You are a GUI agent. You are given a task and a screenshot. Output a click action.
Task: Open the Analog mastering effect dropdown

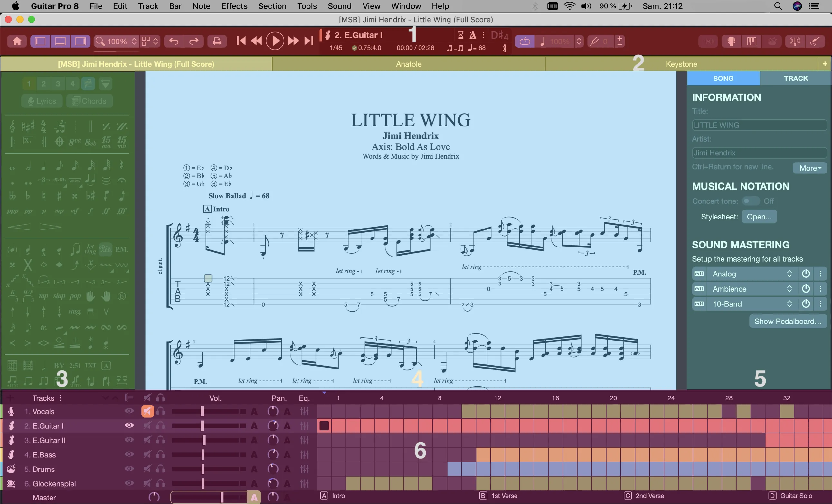(752, 274)
